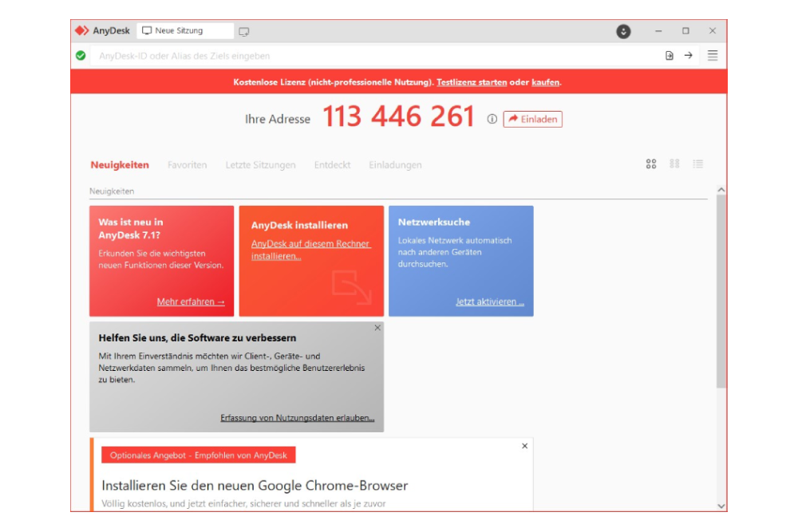Screen dimensions: 798x532
Task: Open the Neuigkeiten tab
Action: click(x=120, y=165)
